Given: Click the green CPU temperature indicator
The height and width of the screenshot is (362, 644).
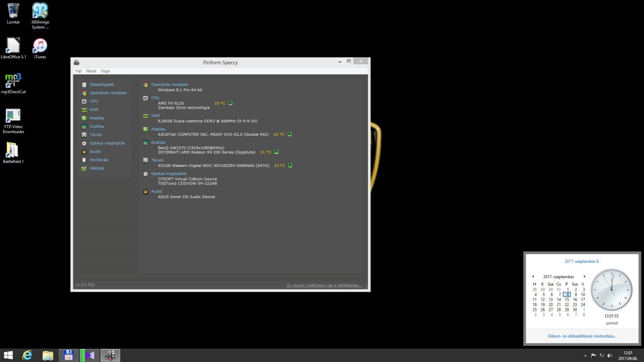Looking at the screenshot, I should [x=230, y=103].
